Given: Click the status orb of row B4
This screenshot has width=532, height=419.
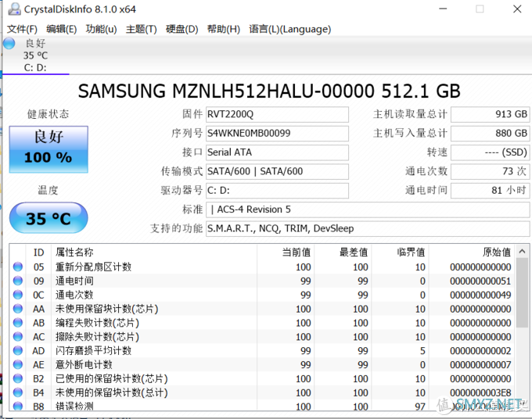Looking at the screenshot, I should coord(18,392).
